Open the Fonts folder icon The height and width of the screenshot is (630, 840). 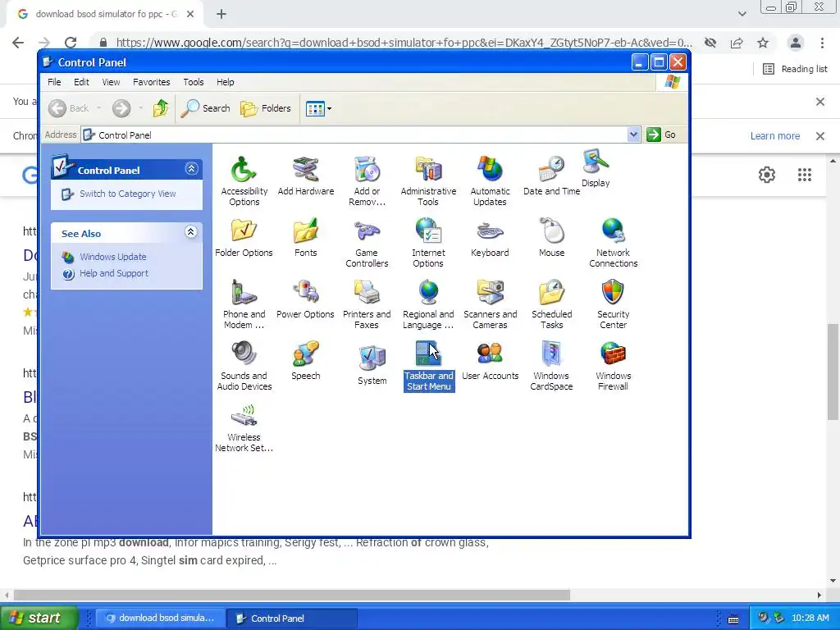click(x=305, y=238)
